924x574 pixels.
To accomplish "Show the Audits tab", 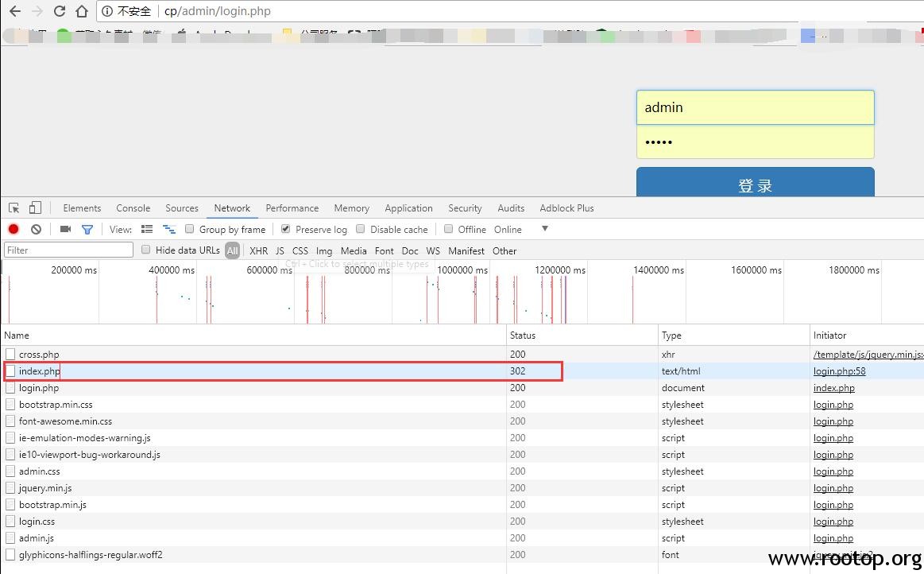I will pos(511,208).
